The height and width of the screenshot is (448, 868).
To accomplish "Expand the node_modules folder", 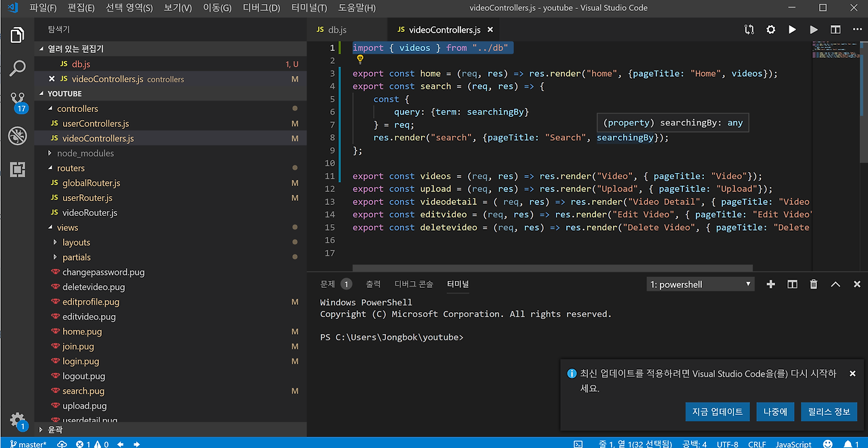I will (x=85, y=153).
